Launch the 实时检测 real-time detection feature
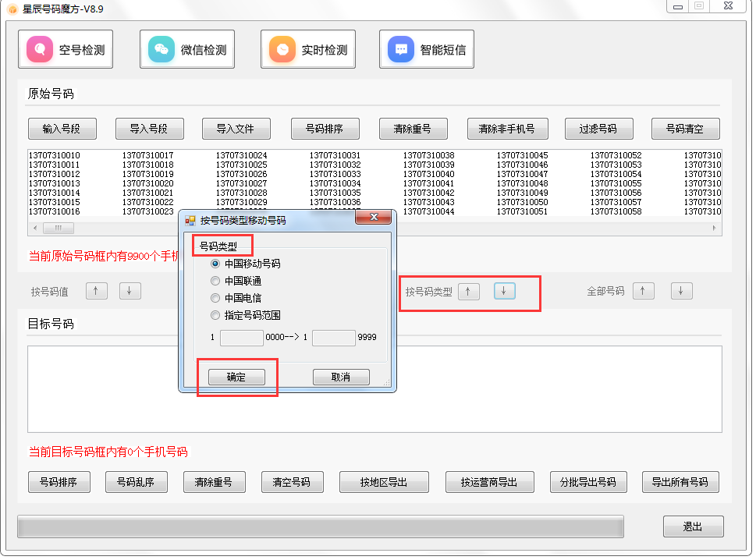Viewport: 756px width, 560px height. click(x=308, y=48)
